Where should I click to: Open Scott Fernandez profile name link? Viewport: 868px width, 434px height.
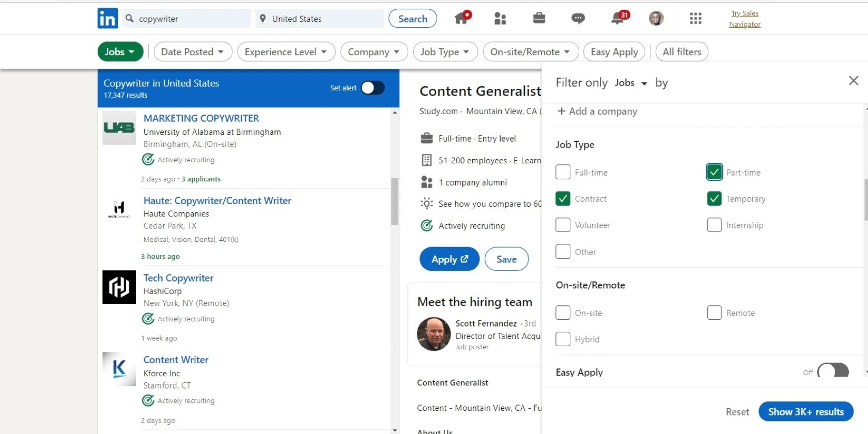click(486, 323)
